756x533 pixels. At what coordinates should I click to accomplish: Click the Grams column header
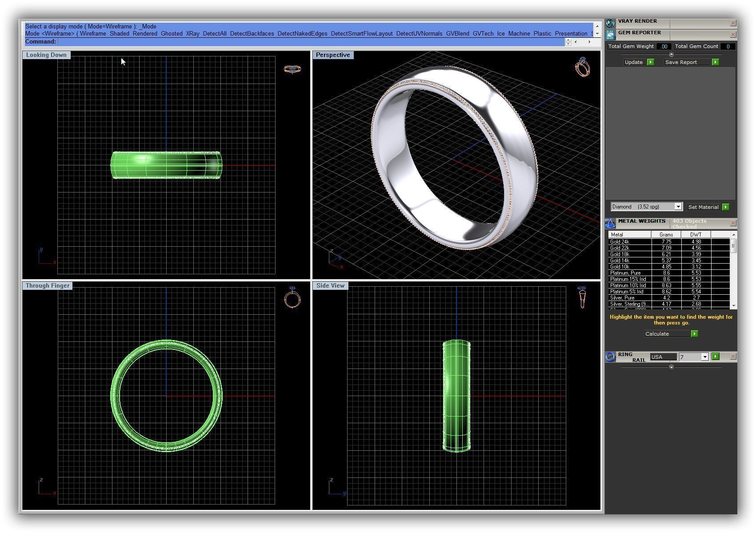pos(666,234)
